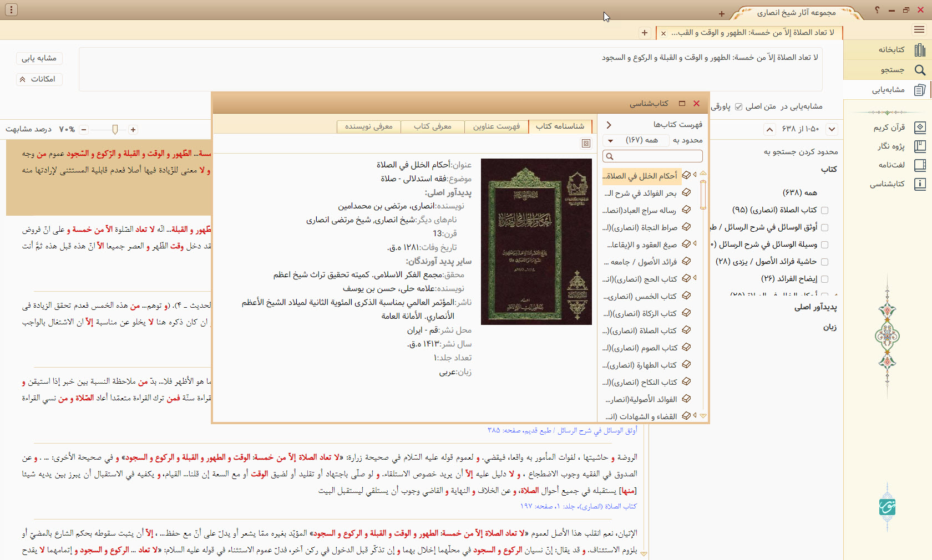Click the main similarity query text box
The width and height of the screenshot is (932, 560).
click(x=450, y=69)
